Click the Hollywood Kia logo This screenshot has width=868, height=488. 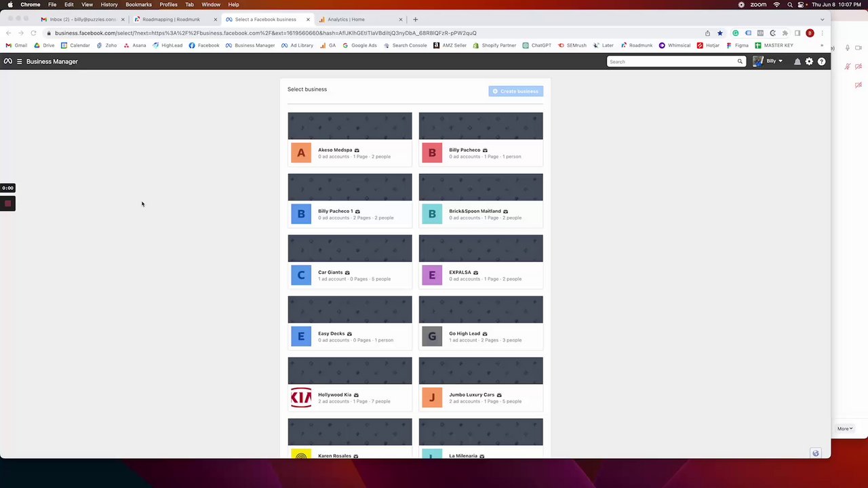click(x=301, y=397)
